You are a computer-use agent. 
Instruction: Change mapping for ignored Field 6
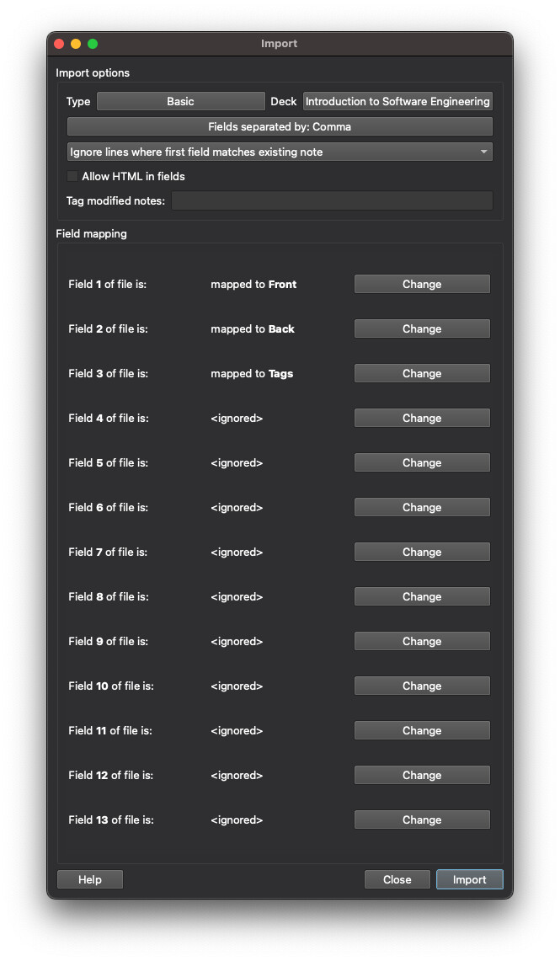(x=422, y=508)
